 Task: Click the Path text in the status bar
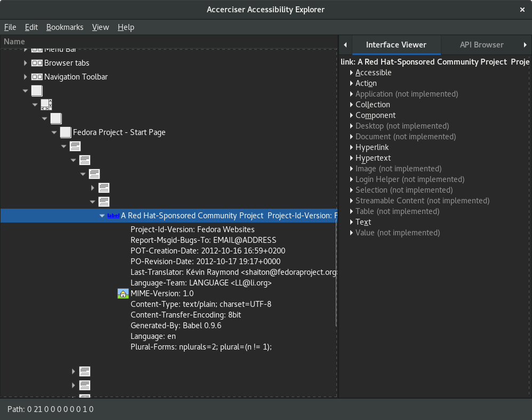[50, 409]
